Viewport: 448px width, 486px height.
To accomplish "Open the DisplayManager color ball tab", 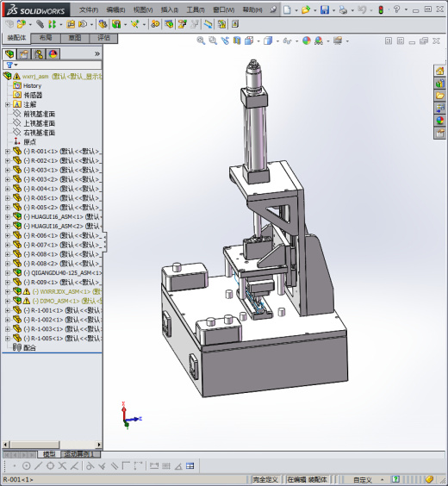I will coord(53,54).
